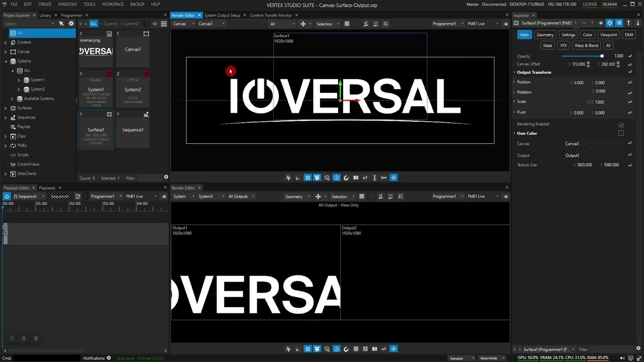Open the System2 dropdown in render editor
Viewport: 644px width, 362px height.
tap(211, 196)
